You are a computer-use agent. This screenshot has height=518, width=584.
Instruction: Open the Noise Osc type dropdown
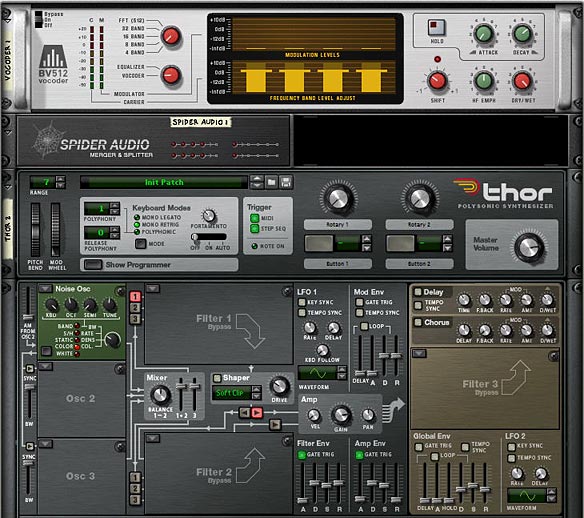(45, 289)
